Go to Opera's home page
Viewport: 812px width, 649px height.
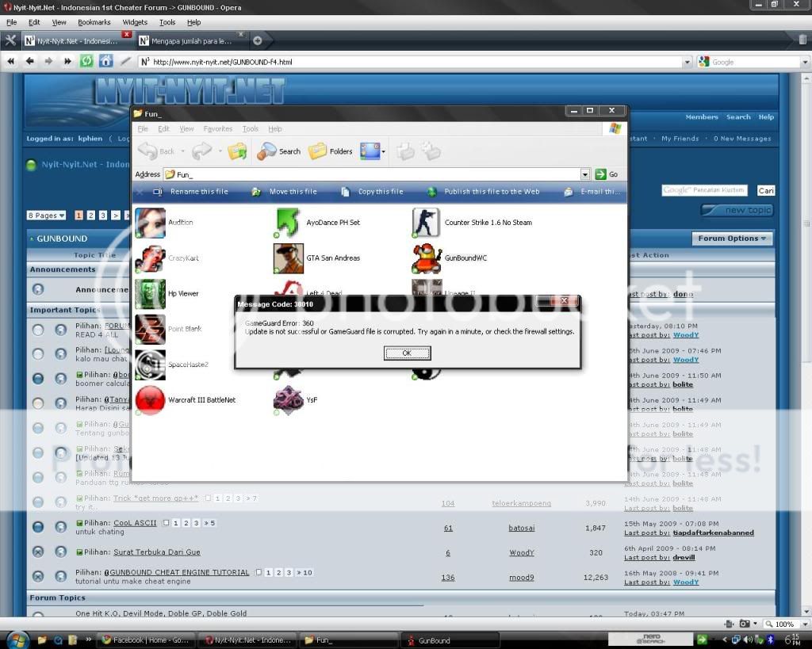click(x=105, y=62)
